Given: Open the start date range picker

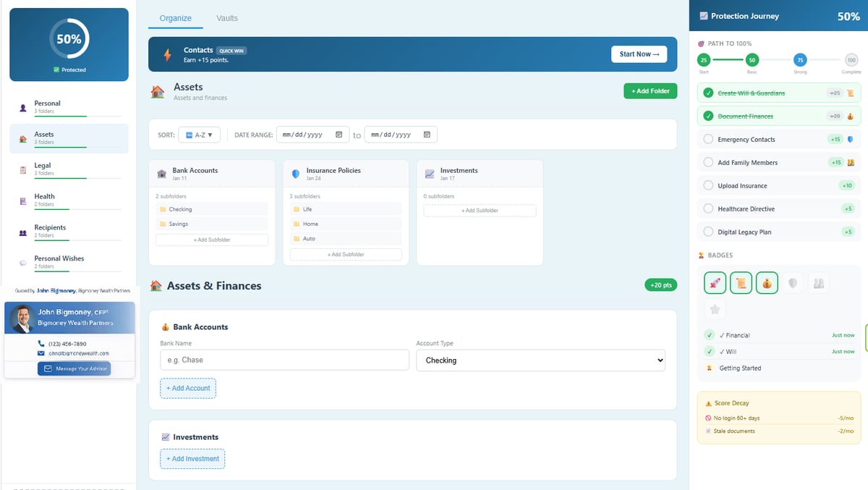Looking at the screenshot, I should point(339,135).
